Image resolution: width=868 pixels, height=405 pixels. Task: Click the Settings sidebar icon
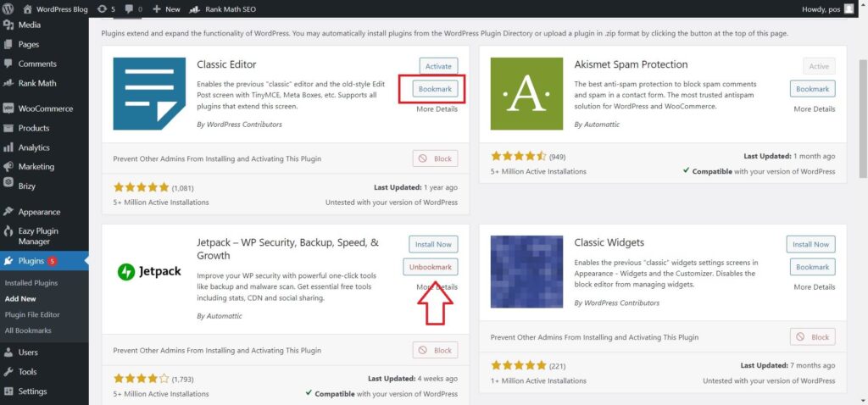tap(8, 391)
